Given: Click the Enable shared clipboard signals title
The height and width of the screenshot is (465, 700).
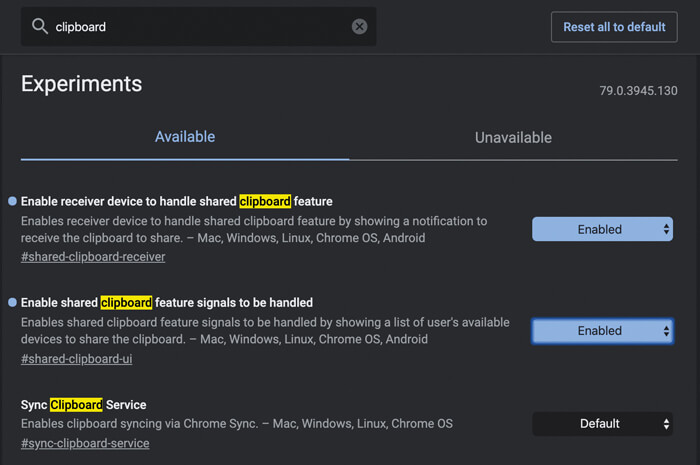Looking at the screenshot, I should tap(166, 302).
